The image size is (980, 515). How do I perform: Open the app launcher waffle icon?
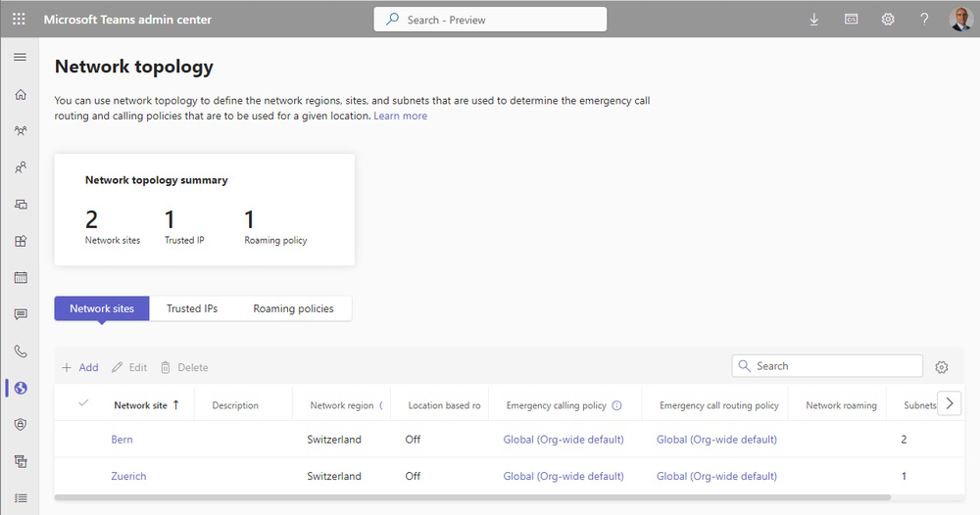pyautogui.click(x=19, y=20)
